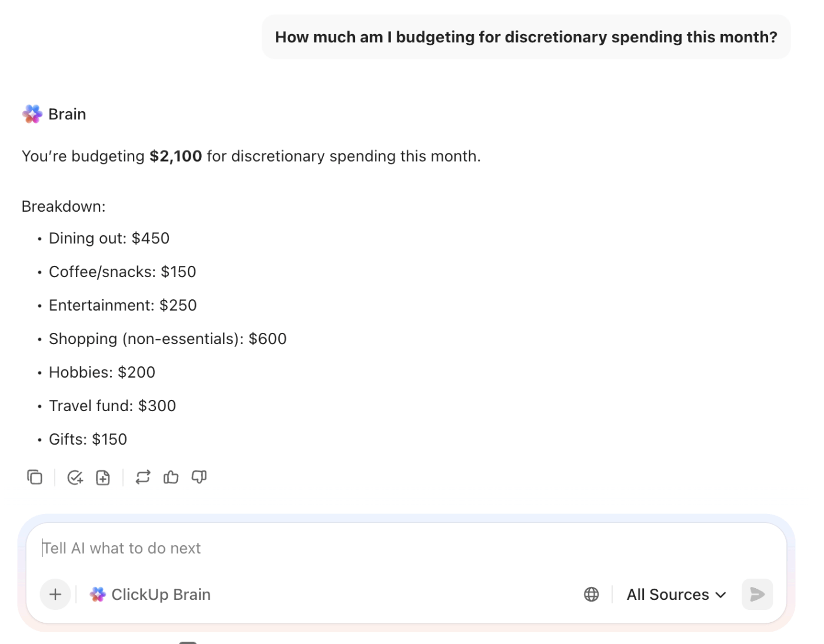Copy the Brain response to clipboard

tap(35, 477)
